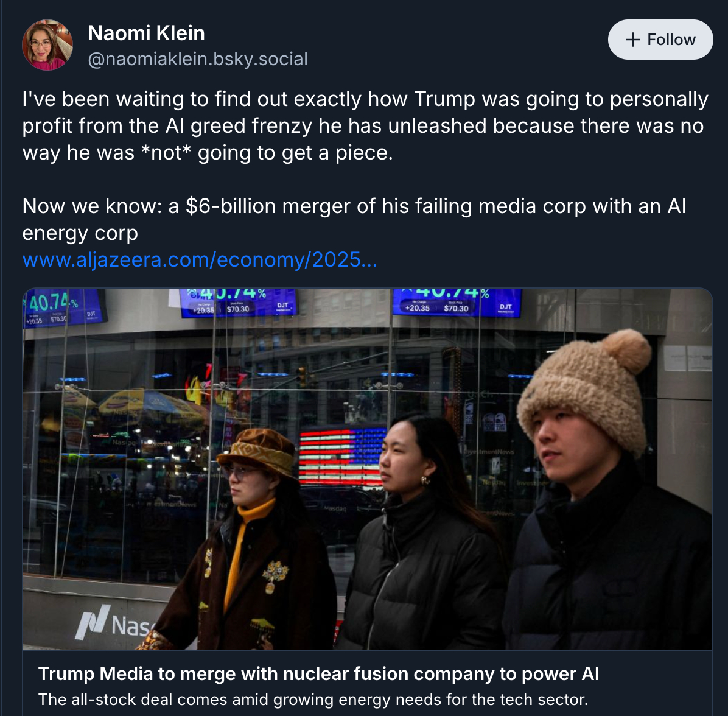Open the Trump Media merger article headline
Screen dimensions: 728x716
[x=318, y=674]
